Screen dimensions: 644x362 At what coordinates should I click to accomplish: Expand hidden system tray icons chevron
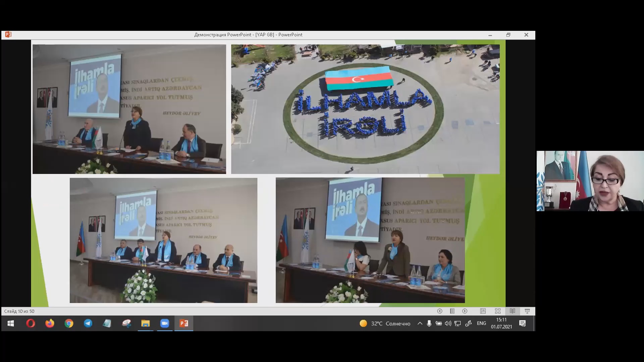click(420, 323)
